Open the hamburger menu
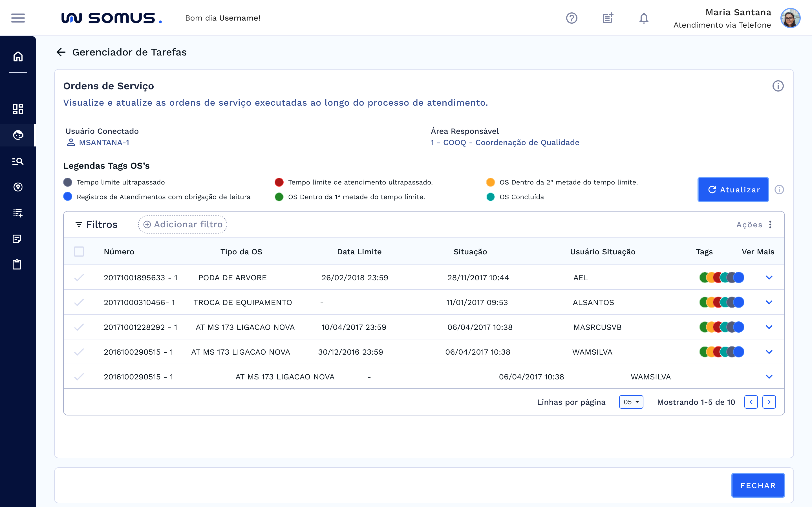This screenshot has width=812, height=507. [18, 18]
